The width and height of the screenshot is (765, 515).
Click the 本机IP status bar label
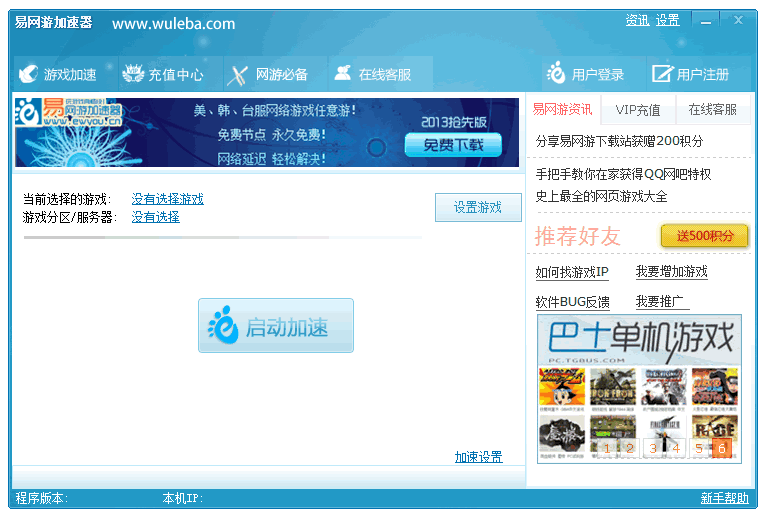point(182,498)
